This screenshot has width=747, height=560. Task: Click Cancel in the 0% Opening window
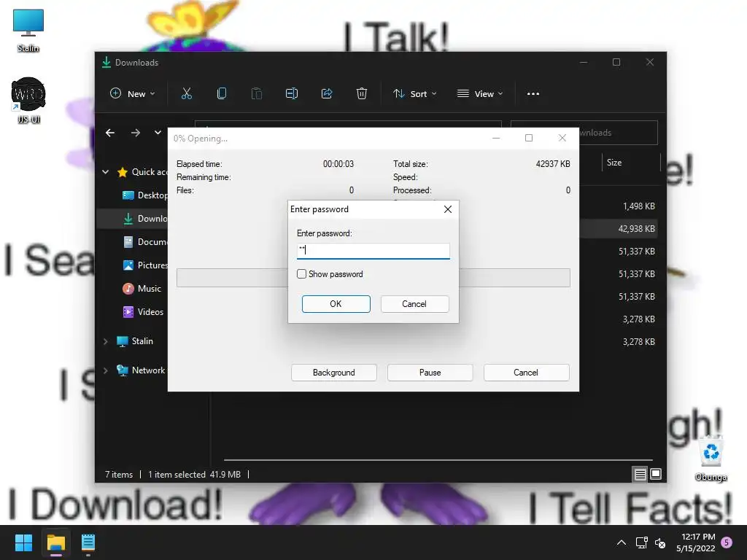(x=526, y=373)
